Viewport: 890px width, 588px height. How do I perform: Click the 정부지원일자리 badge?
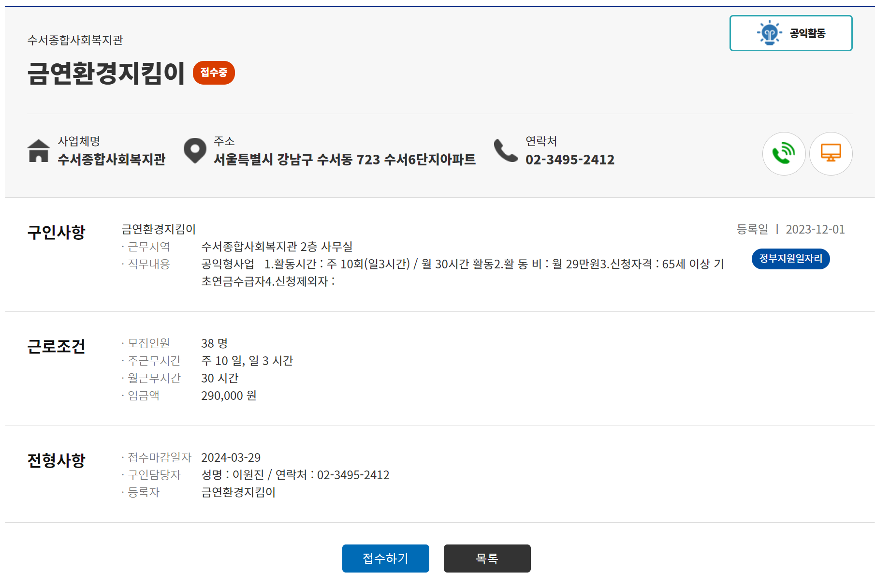click(x=791, y=259)
